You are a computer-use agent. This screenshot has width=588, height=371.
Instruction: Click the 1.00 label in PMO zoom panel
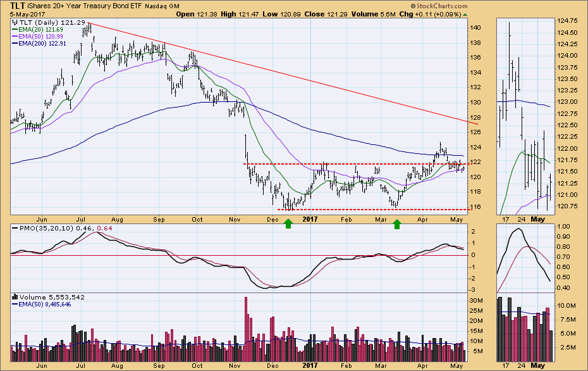(564, 227)
